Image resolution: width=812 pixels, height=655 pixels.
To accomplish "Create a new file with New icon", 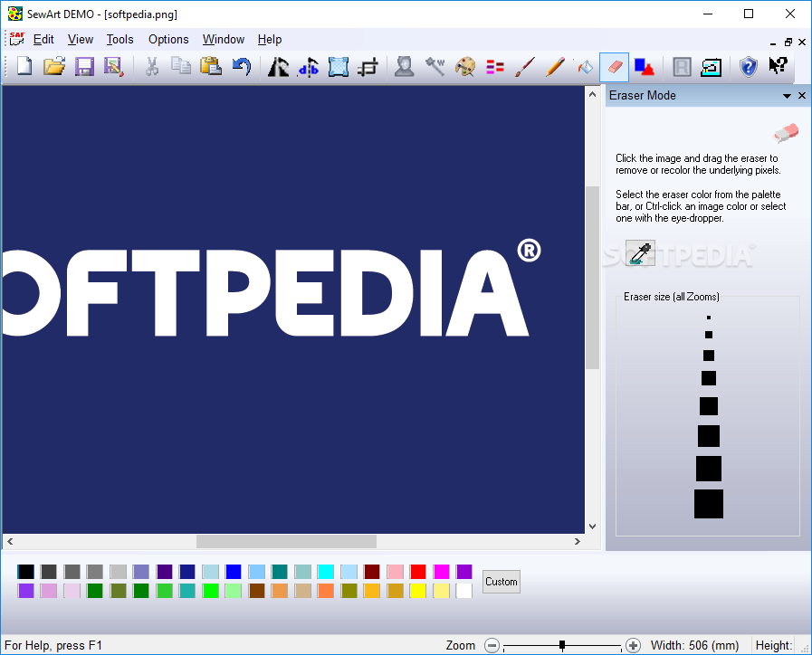I will click(x=24, y=67).
